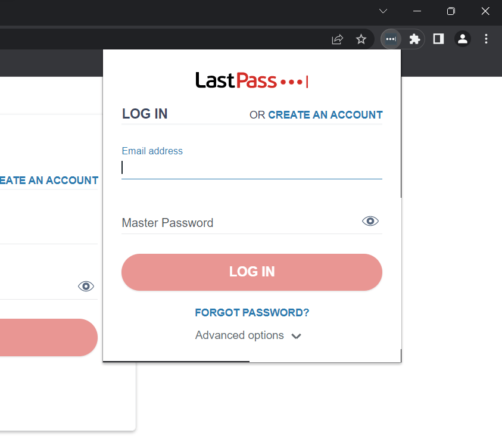Switch to CREATE AN ACCOUNT

click(x=325, y=114)
